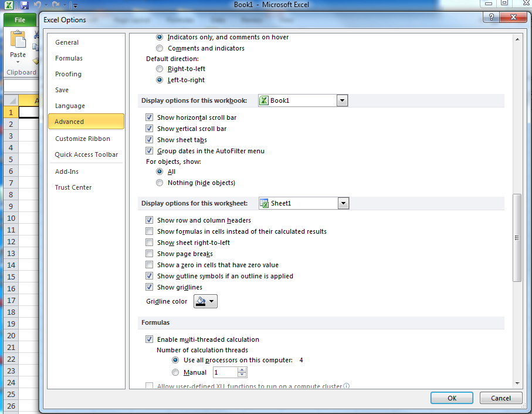Click row header 10 in spreadsheet
The image size is (532, 414).
[11, 218]
